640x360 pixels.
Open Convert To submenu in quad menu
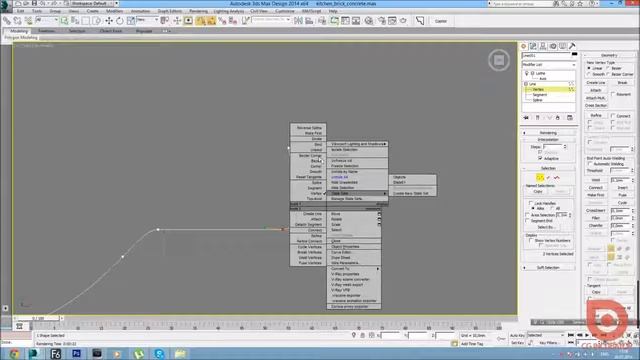tap(354, 269)
